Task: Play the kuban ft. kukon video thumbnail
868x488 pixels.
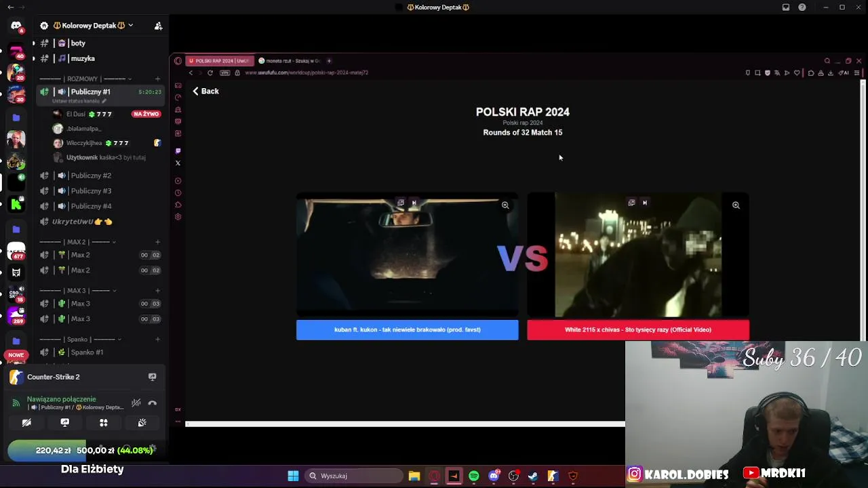Action: pos(407,256)
